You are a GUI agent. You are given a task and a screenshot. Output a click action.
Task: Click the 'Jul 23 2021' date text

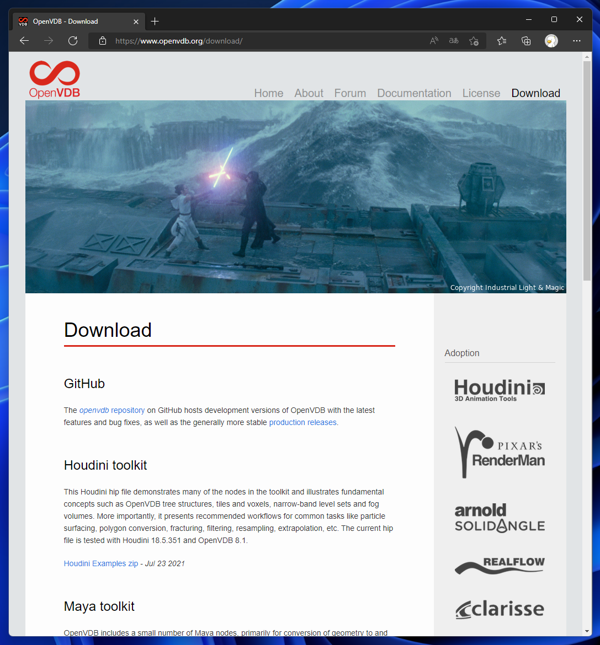(x=165, y=563)
